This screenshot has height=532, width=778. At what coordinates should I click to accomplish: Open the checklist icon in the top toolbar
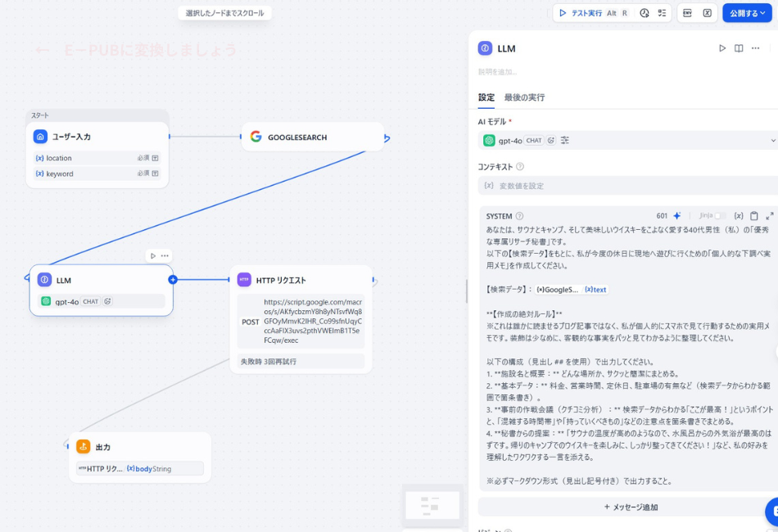pyautogui.click(x=663, y=13)
